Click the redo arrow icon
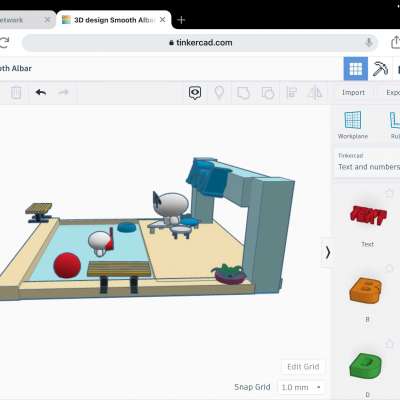This screenshot has width=400, height=400. click(x=63, y=92)
